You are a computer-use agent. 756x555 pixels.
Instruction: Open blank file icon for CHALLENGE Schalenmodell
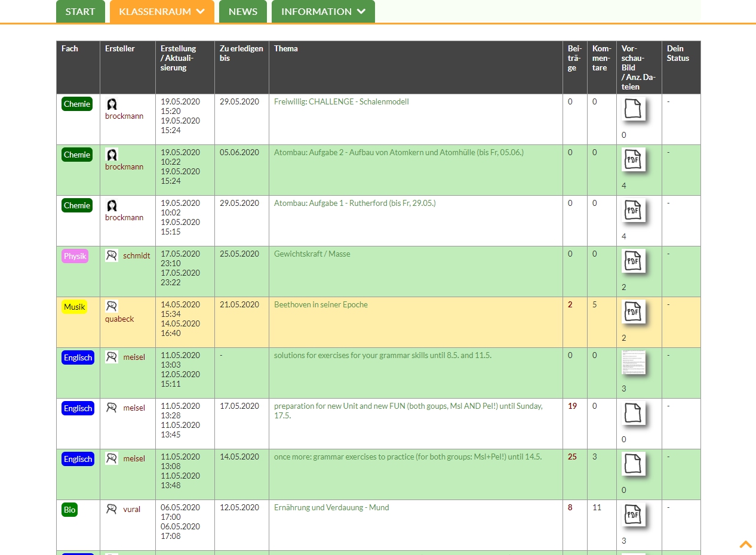click(633, 109)
